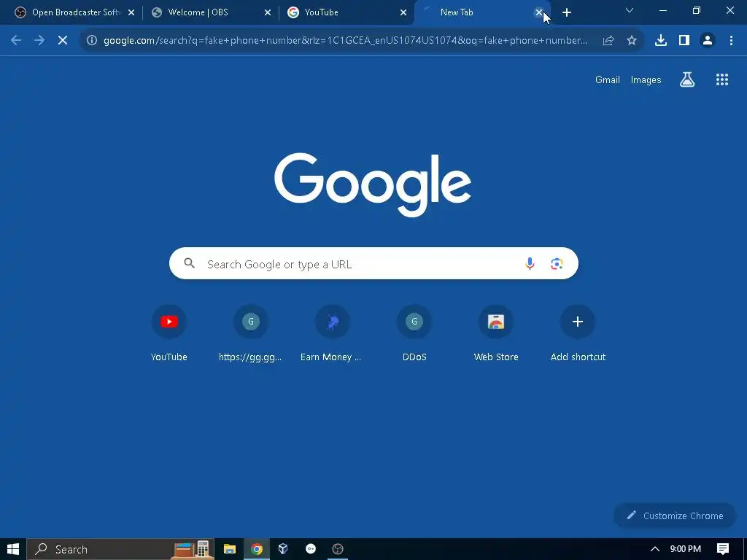747x560 pixels.
Task: Open a new browser tab
Action: point(566,12)
